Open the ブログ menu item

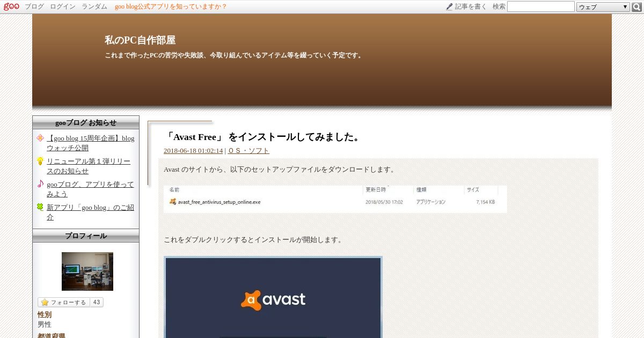point(34,6)
